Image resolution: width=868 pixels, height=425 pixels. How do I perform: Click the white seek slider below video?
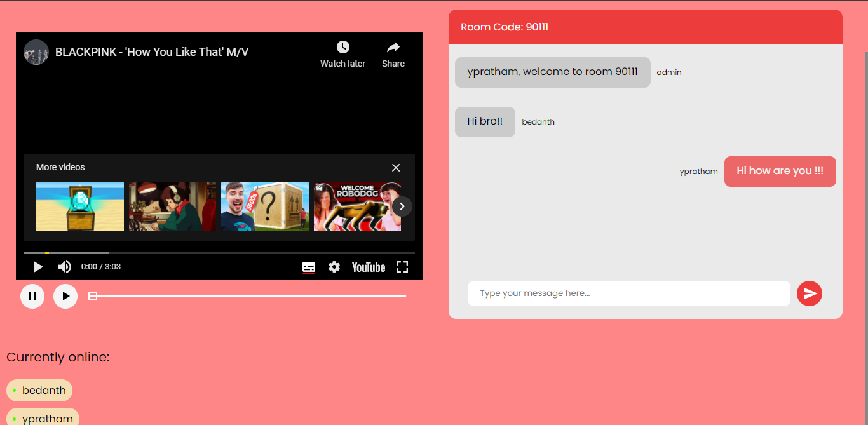247,296
